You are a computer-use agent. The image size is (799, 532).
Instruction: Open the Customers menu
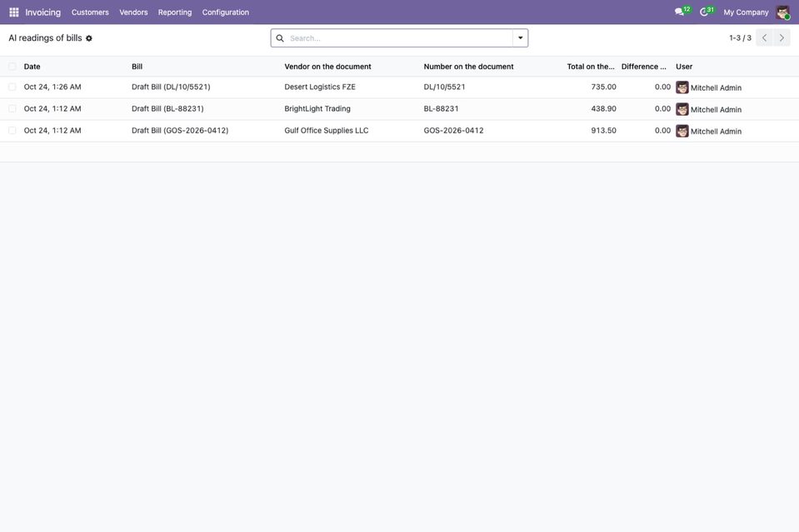click(90, 12)
